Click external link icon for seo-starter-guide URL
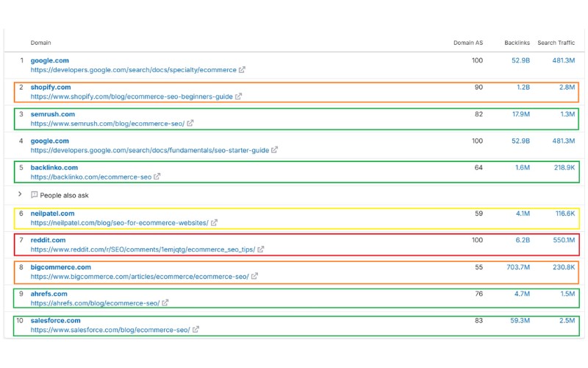The width and height of the screenshot is (588, 368). [x=274, y=150]
